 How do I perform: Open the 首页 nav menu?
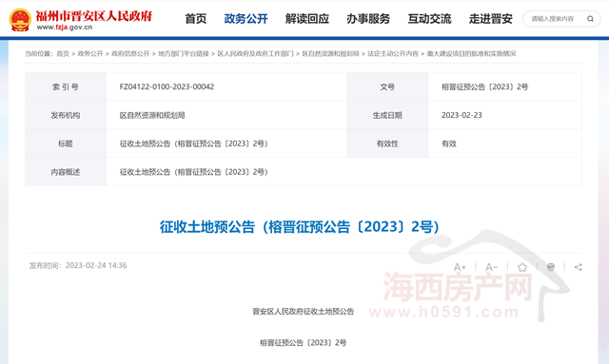click(196, 19)
